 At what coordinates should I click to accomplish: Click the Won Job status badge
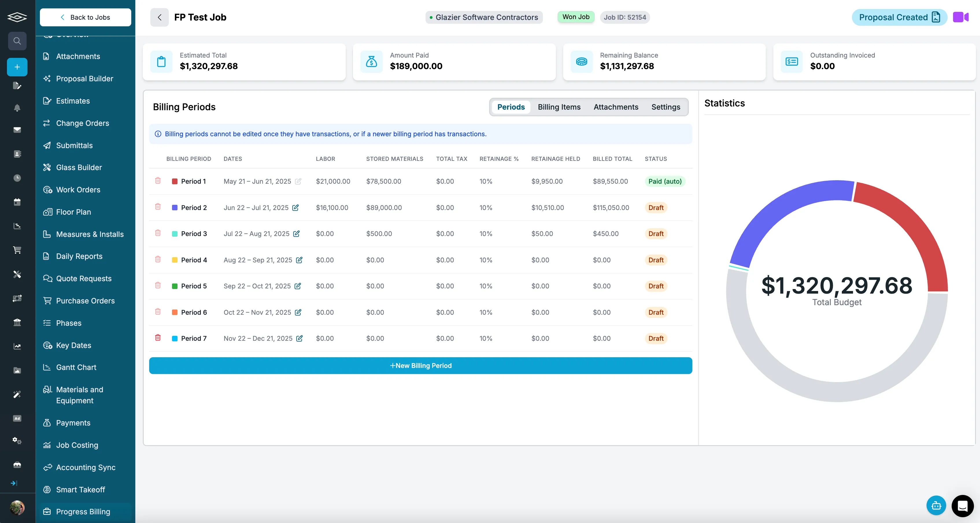coord(576,17)
